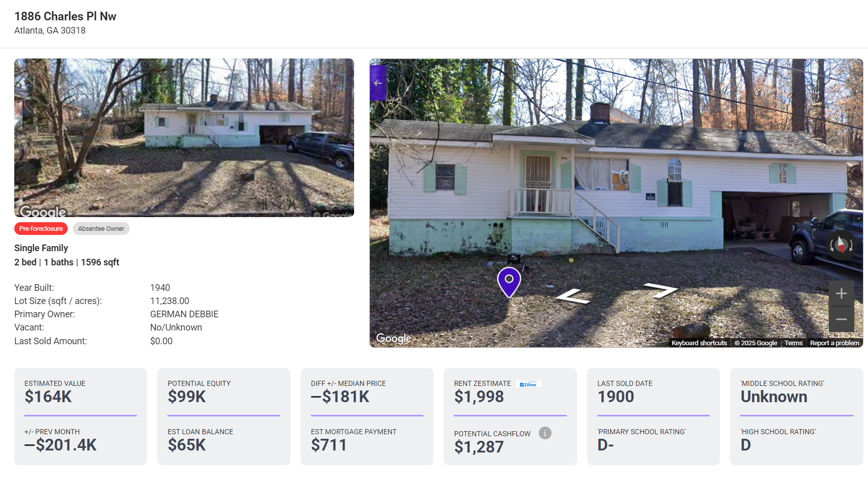Zoom out with the minus button

point(841,319)
